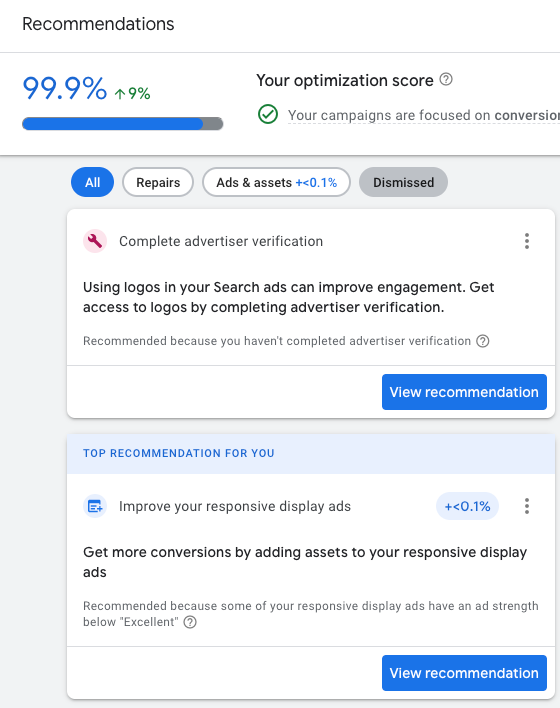Screen dimensions: 560x708
Task: Click 'Complete advertiser verification' card title
Action: point(221,241)
